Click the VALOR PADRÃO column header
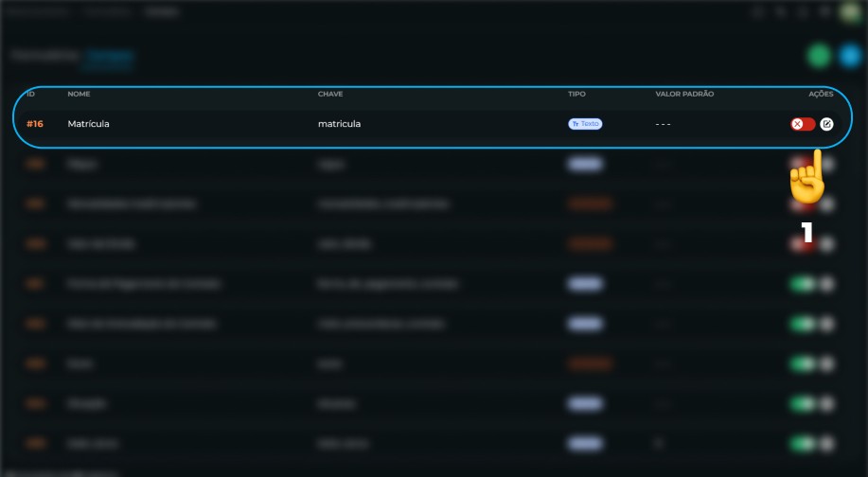 [x=684, y=94]
